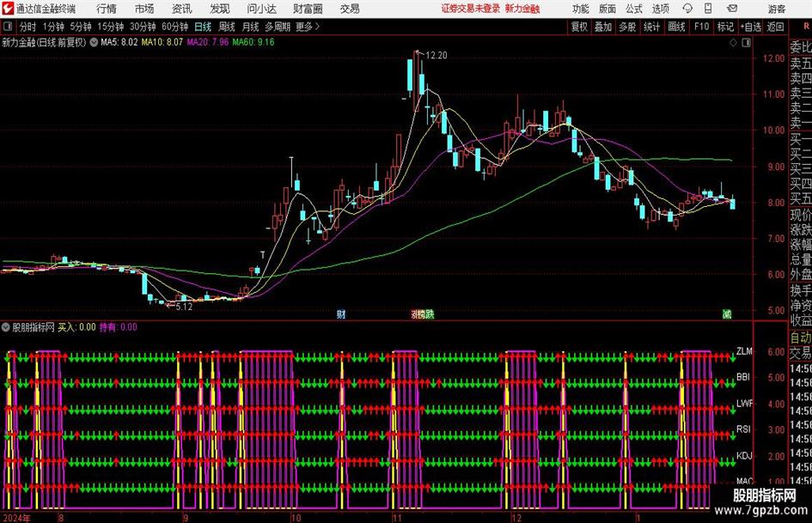Click the MA60: 9.16 indicator value
Viewport: 812px width, 523px height.
click(x=253, y=42)
